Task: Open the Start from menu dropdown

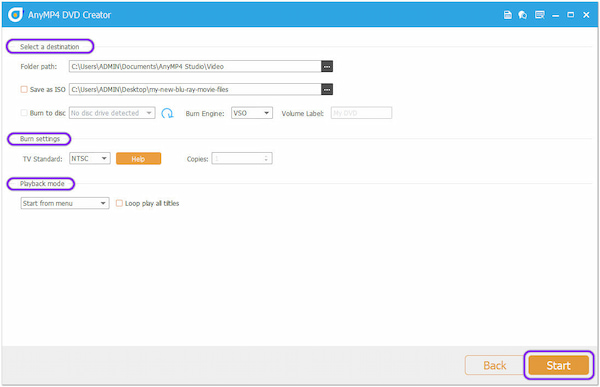Action: [x=65, y=203]
